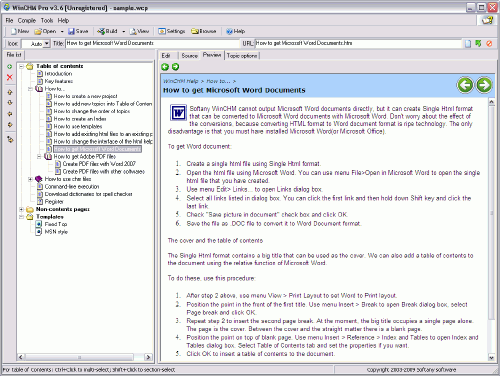
Task: Select How to use templates
Action: [x=78, y=127]
